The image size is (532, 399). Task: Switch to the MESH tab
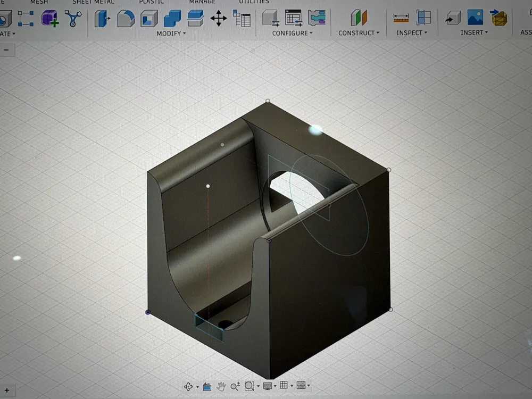coord(39,2)
